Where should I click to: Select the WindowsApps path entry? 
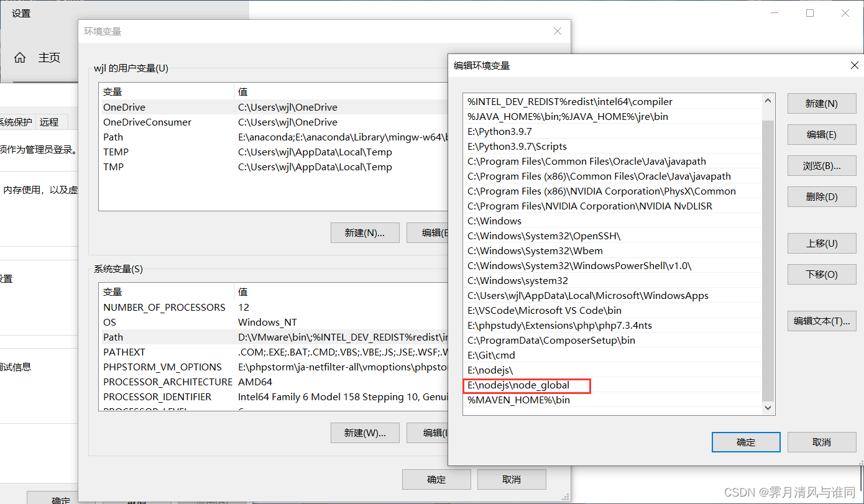(613, 296)
